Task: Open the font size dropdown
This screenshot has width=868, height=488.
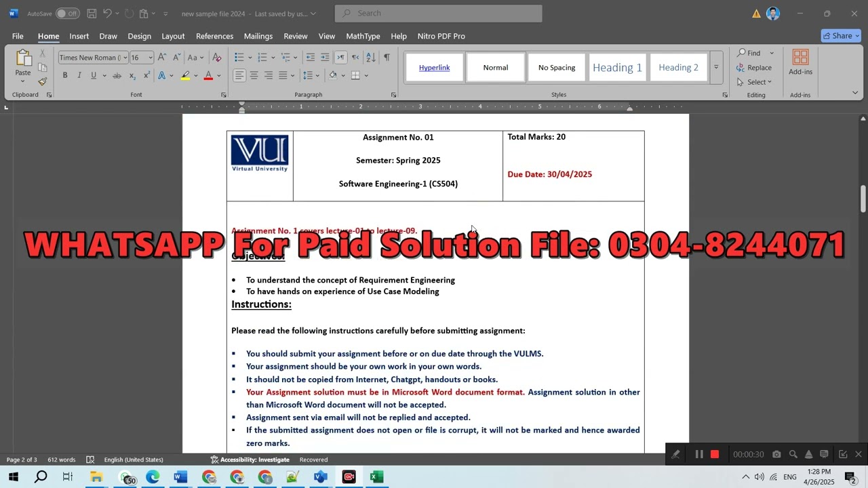Action: coord(150,58)
